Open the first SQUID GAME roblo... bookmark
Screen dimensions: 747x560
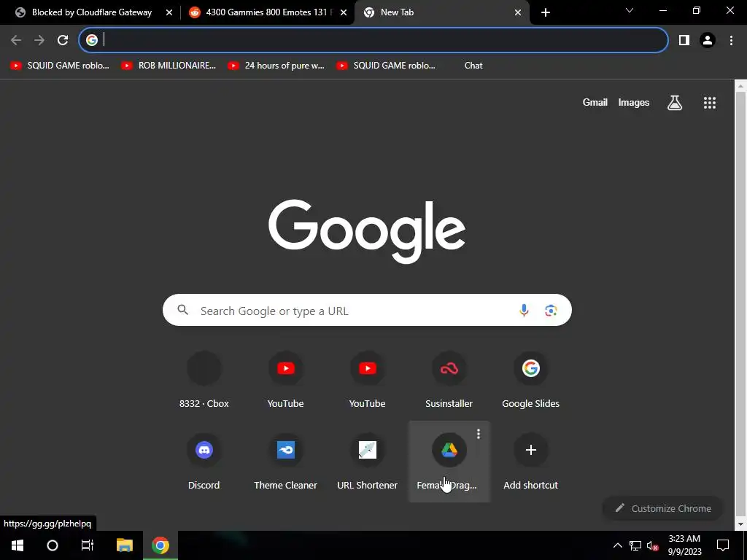(x=60, y=66)
